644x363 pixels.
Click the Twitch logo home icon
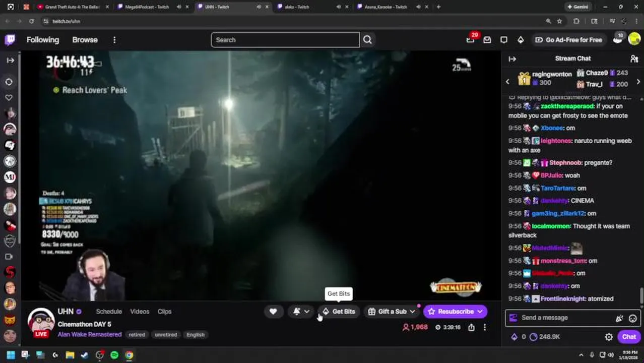[x=10, y=40]
